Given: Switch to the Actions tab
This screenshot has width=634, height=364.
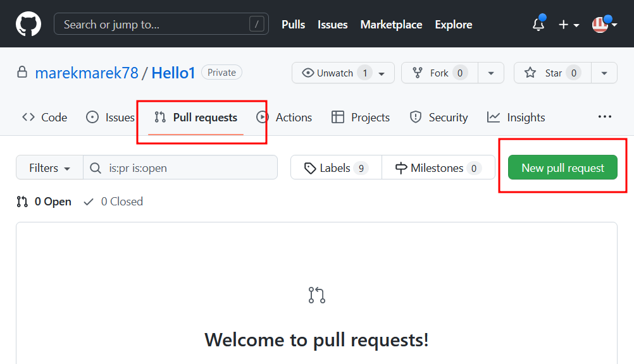Looking at the screenshot, I should click(285, 118).
